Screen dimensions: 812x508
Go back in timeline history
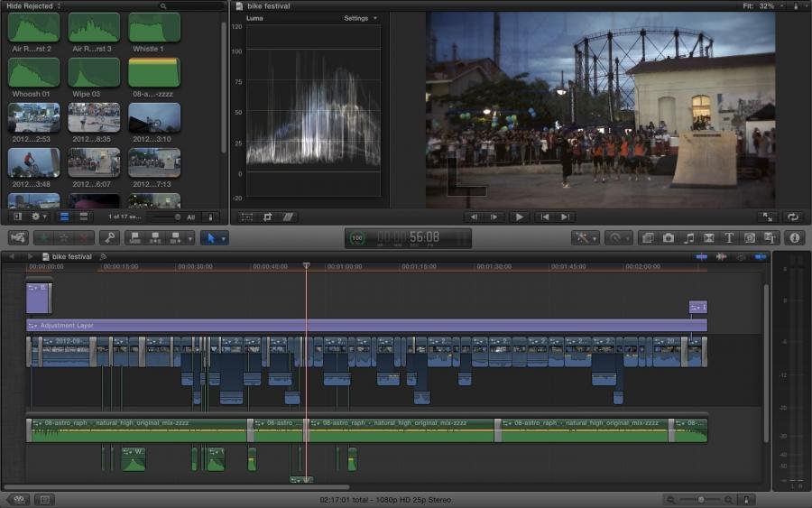pos(12,256)
